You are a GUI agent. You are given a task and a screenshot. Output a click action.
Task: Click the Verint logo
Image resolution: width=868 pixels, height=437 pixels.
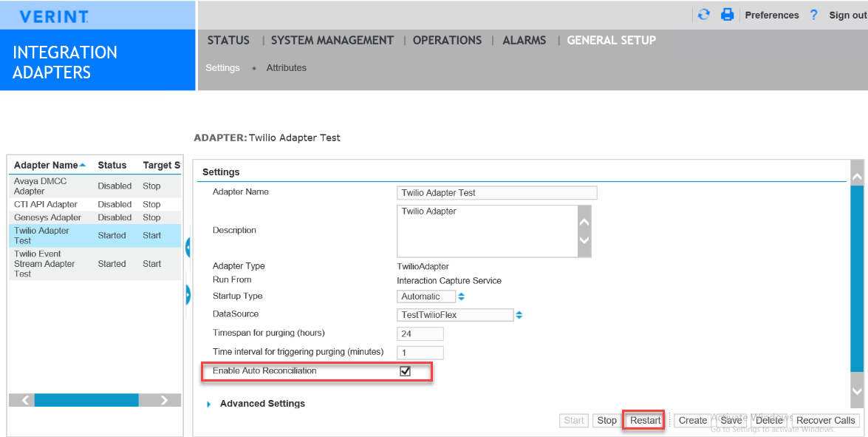coord(54,16)
